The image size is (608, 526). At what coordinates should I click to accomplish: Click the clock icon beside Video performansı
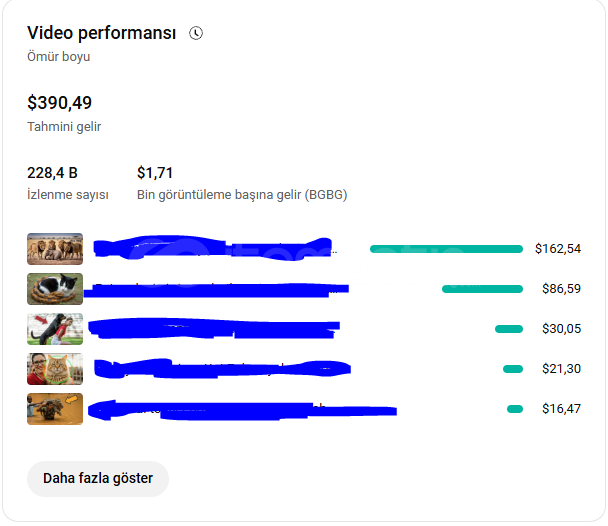point(196,33)
